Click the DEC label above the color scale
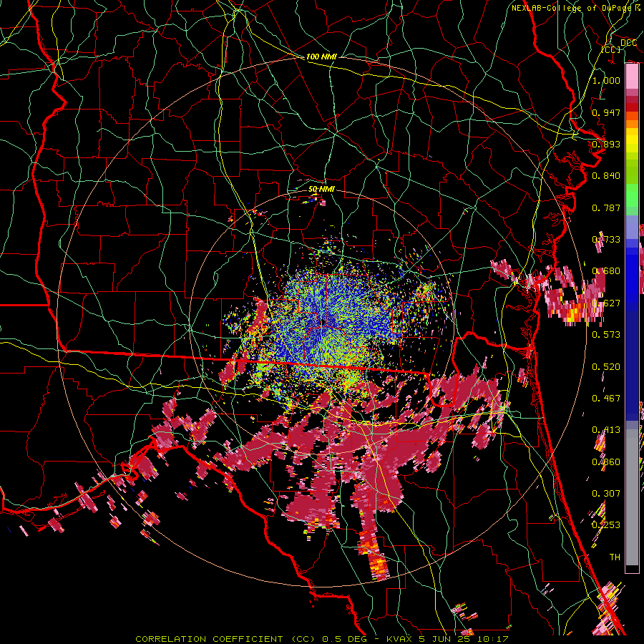 [x=628, y=43]
